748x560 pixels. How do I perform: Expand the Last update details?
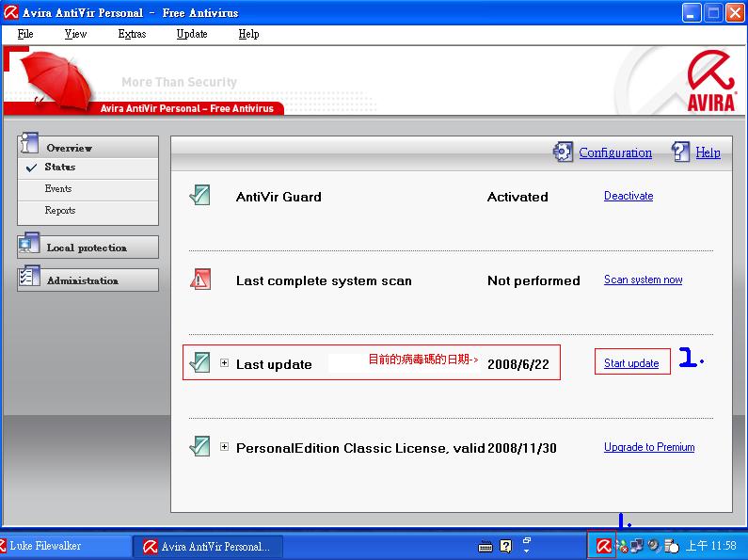tap(224, 363)
